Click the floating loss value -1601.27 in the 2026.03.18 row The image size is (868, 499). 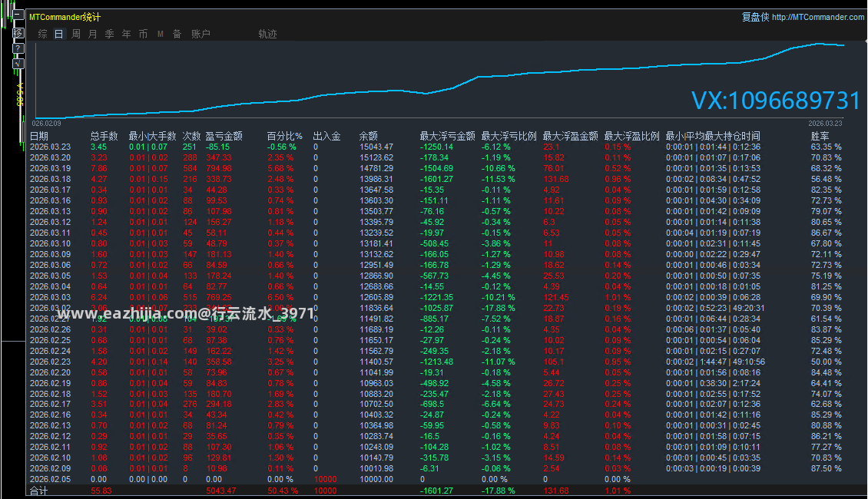[x=436, y=179]
